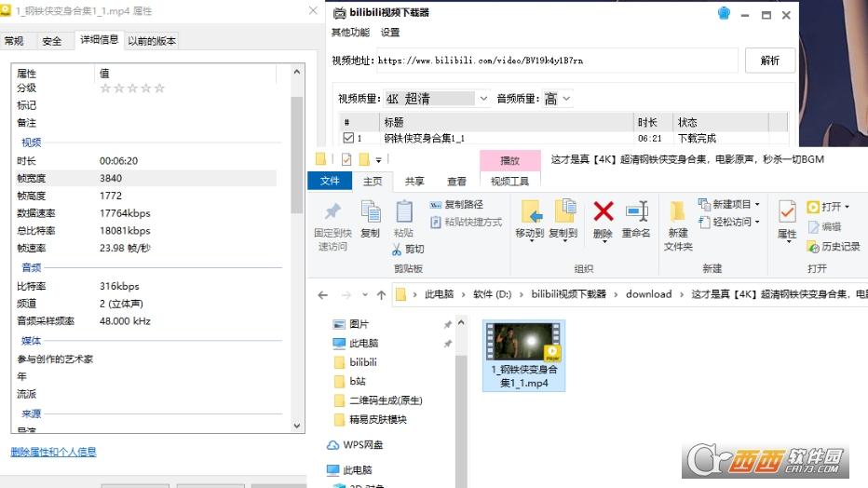Click Paste shortcut (粘贴快捷方式) icon
Screen dimensions: 868x488
click(x=435, y=222)
